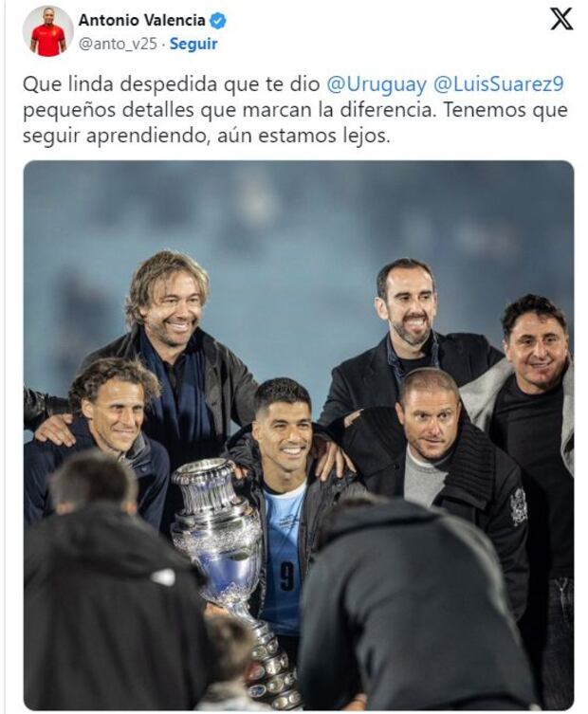Click the Seguir follow link
The width and height of the screenshot is (588, 714).
click(193, 45)
